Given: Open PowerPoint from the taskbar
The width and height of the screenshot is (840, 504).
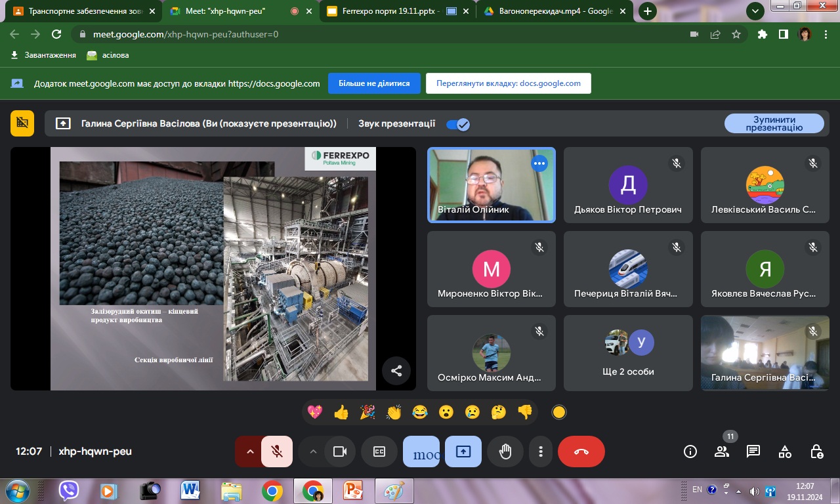Looking at the screenshot, I should (x=353, y=490).
